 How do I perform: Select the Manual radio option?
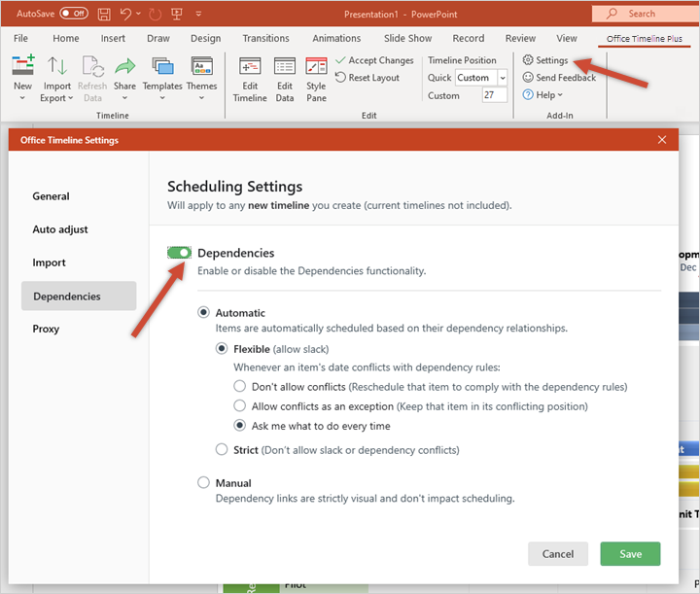(203, 483)
